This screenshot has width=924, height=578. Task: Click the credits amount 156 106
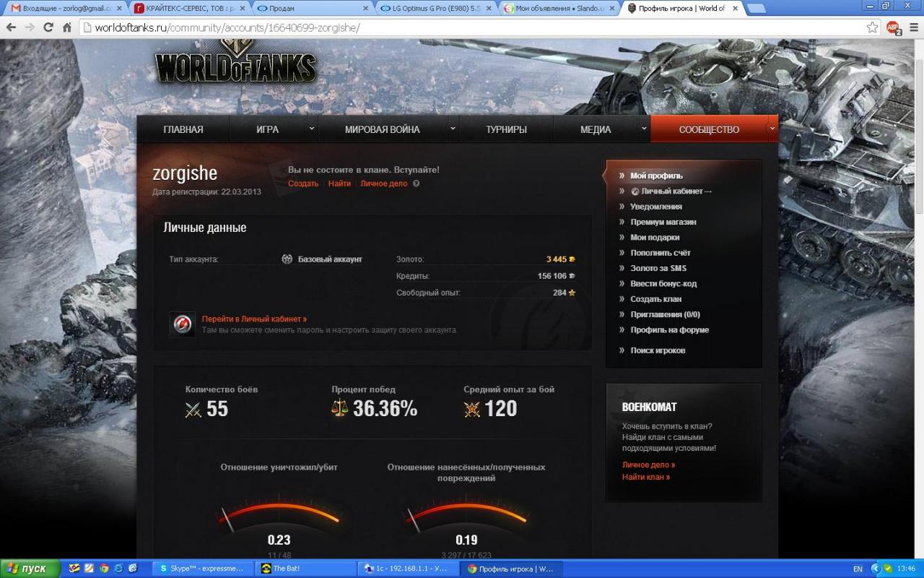(552, 275)
